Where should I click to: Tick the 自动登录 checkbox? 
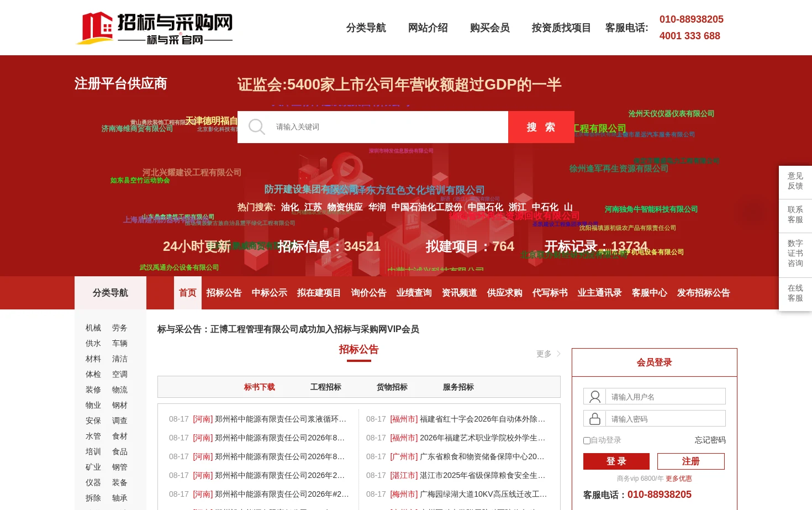coord(587,440)
